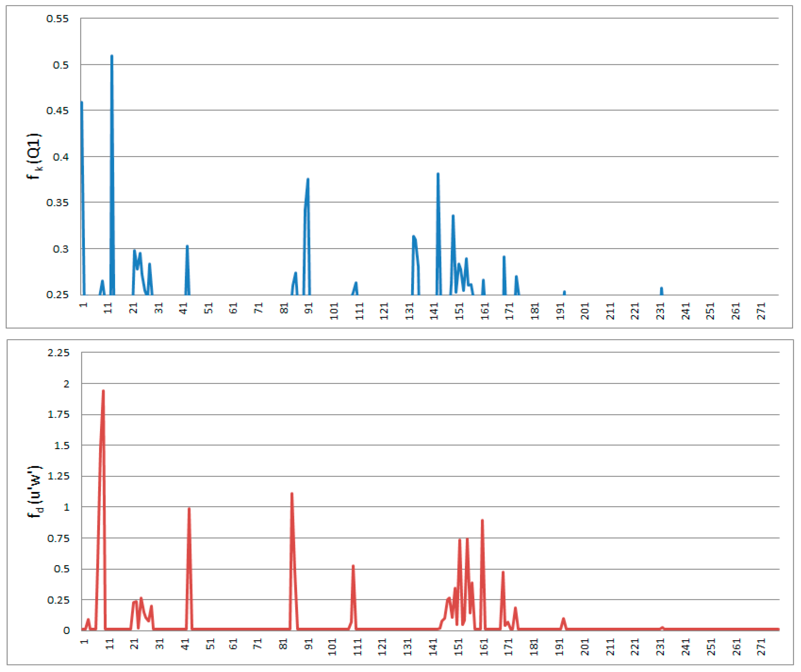The image size is (801, 672).
Task: Click the 271 label on upper x-axis
Action: 761,311
